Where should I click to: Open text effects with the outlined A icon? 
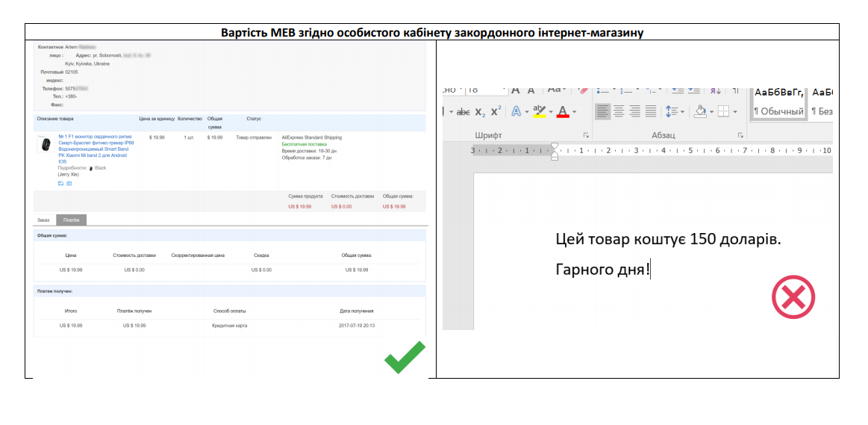[x=516, y=111]
